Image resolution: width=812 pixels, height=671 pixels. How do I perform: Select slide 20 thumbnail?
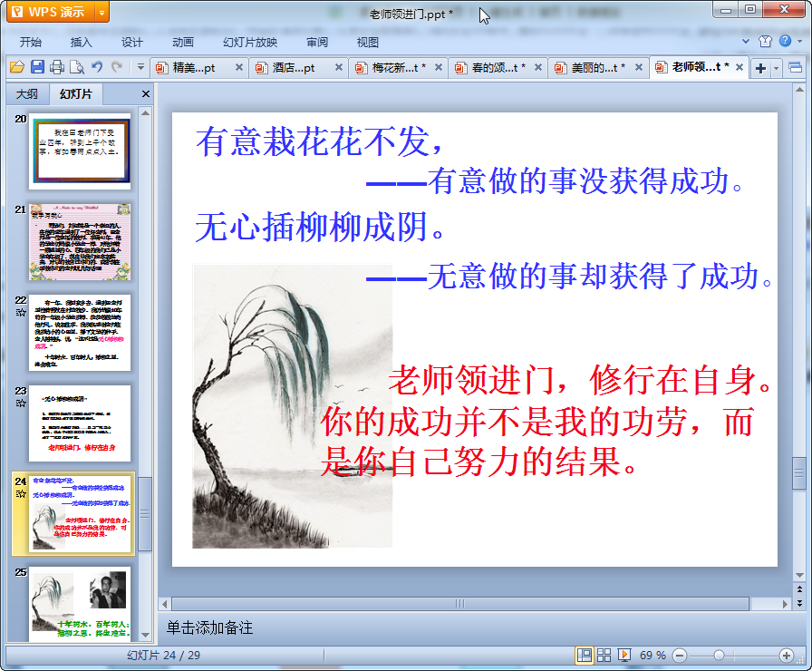[81, 151]
